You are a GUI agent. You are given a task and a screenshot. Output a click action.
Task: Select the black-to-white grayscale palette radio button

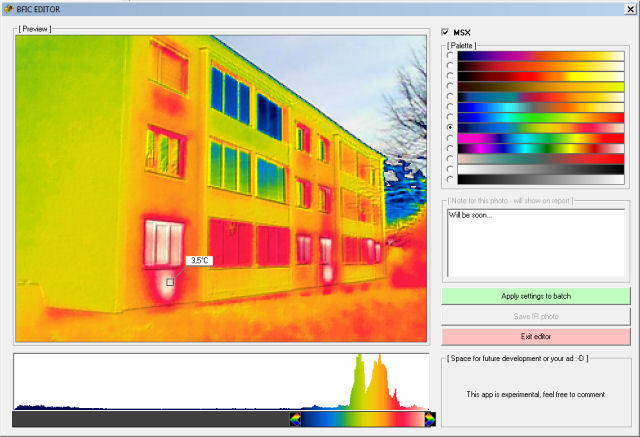coord(450,180)
